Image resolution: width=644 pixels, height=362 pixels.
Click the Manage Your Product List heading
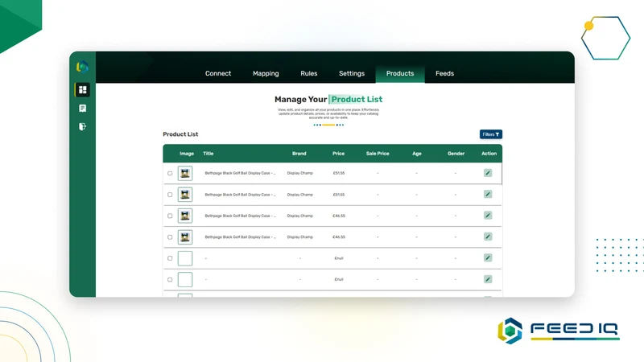tap(328, 99)
